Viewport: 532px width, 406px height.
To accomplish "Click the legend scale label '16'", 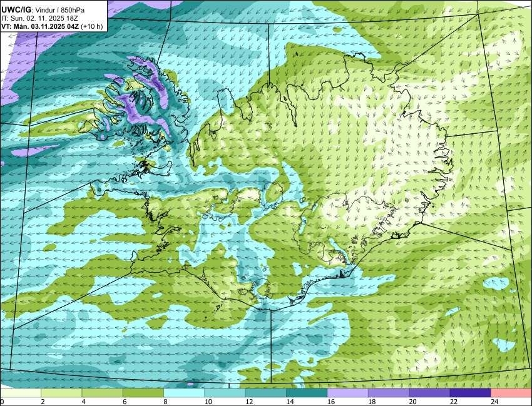I will [x=331, y=402].
